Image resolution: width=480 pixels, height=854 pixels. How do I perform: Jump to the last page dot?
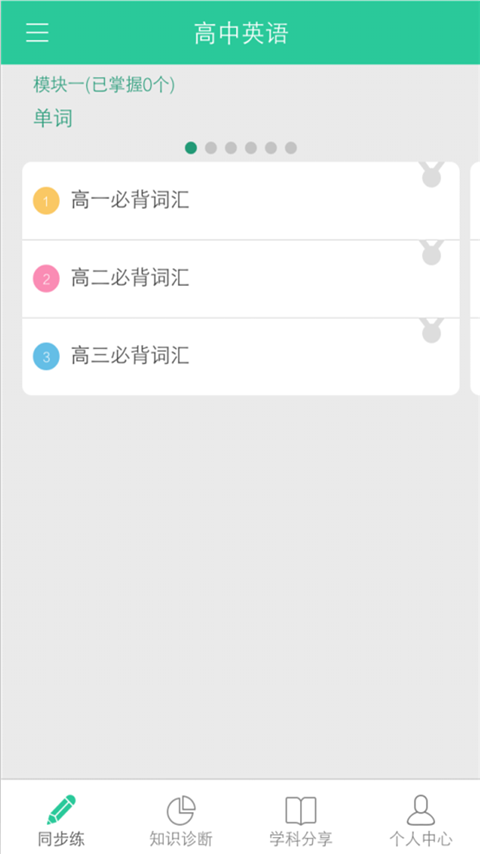pos(291,148)
